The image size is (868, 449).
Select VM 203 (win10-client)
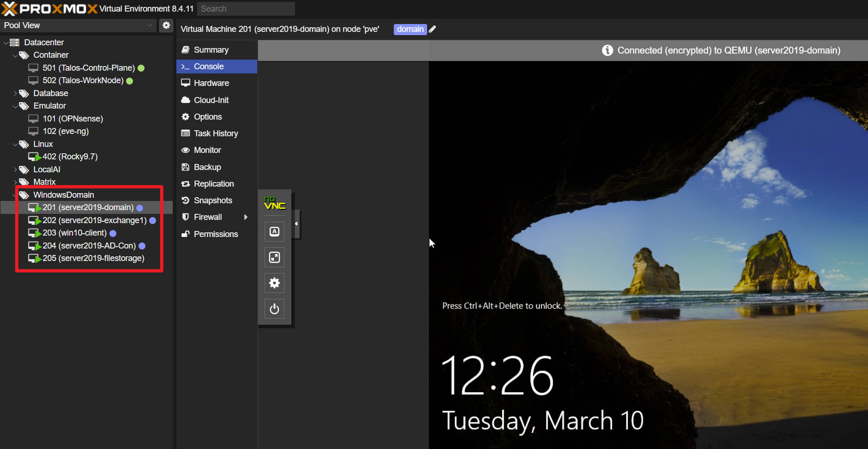pyautogui.click(x=74, y=233)
